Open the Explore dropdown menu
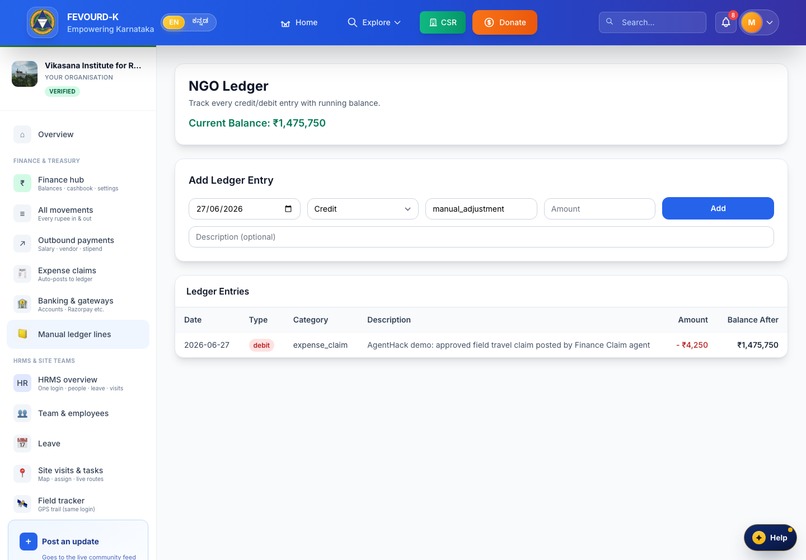 [x=374, y=23]
